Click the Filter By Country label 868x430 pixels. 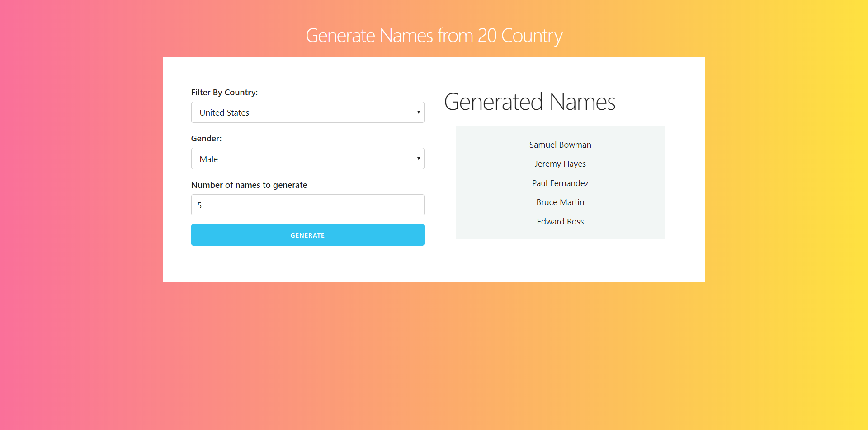click(x=224, y=92)
